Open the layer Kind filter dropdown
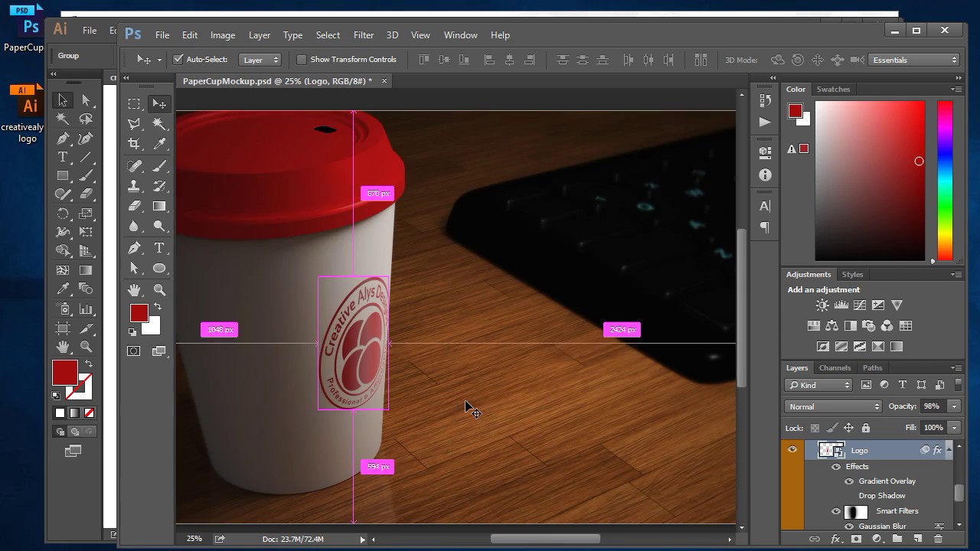The width and height of the screenshot is (980, 551). [x=818, y=385]
